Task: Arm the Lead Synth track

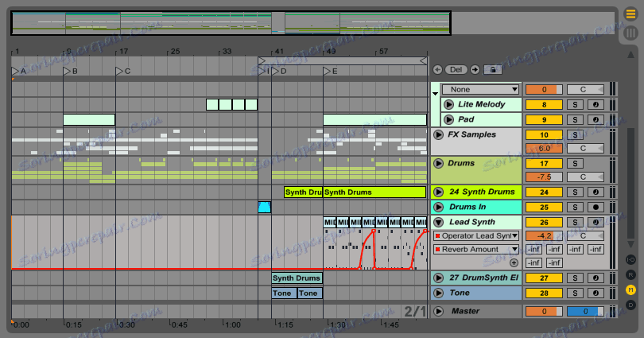Action: (x=596, y=222)
